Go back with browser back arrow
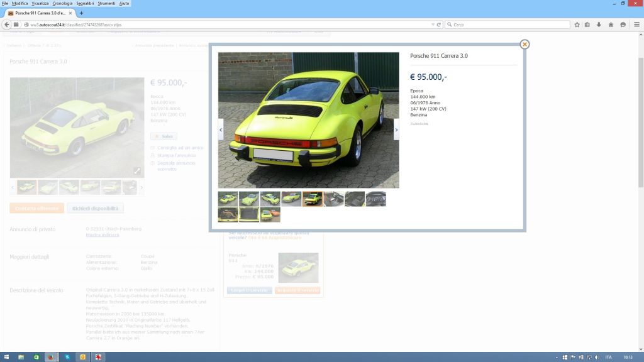Screen dimensions: 644x362 (x=6, y=25)
